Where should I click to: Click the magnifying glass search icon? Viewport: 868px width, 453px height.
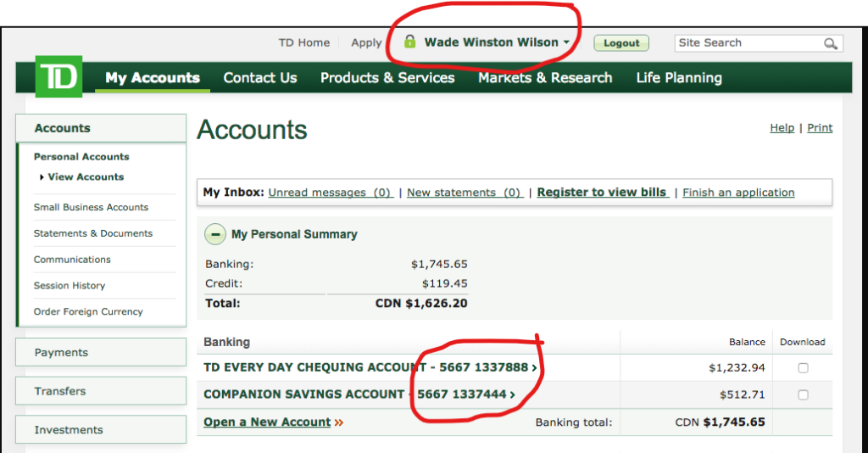pyautogui.click(x=830, y=43)
